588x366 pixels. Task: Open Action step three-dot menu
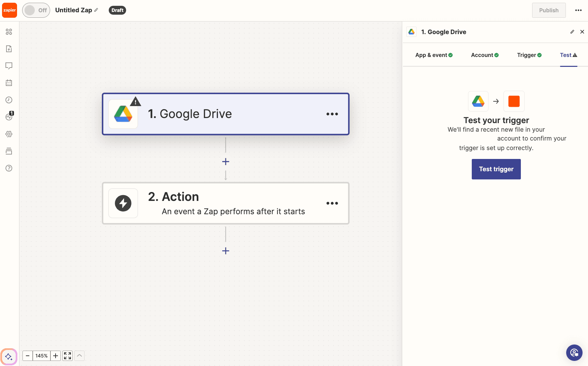click(332, 203)
